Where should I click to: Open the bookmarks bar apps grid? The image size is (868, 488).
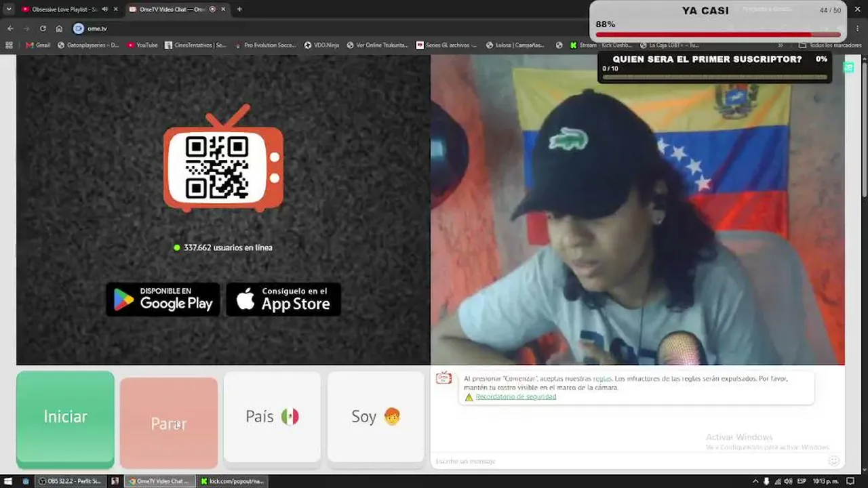9,45
